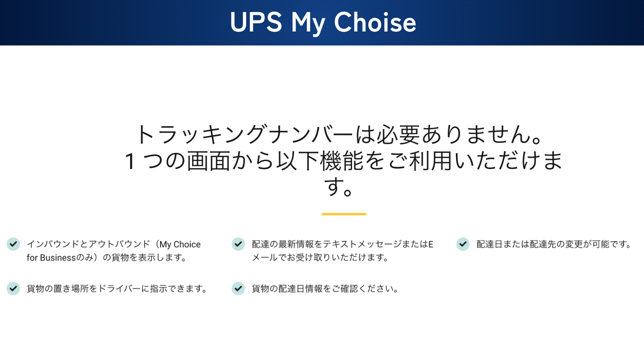Screen dimensions: 644x359
Task: Click the checkmark icon beside 配達の最新情報
Action: [x=238, y=244]
